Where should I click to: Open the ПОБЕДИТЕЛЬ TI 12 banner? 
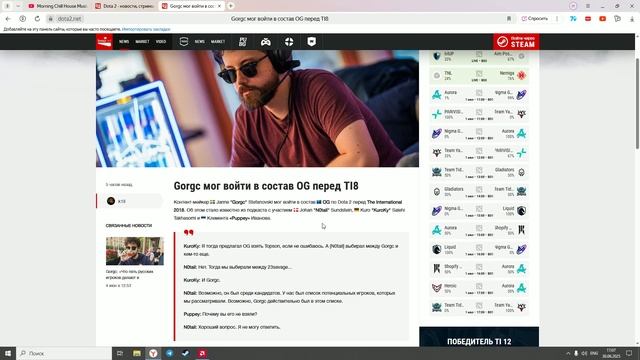point(479,337)
